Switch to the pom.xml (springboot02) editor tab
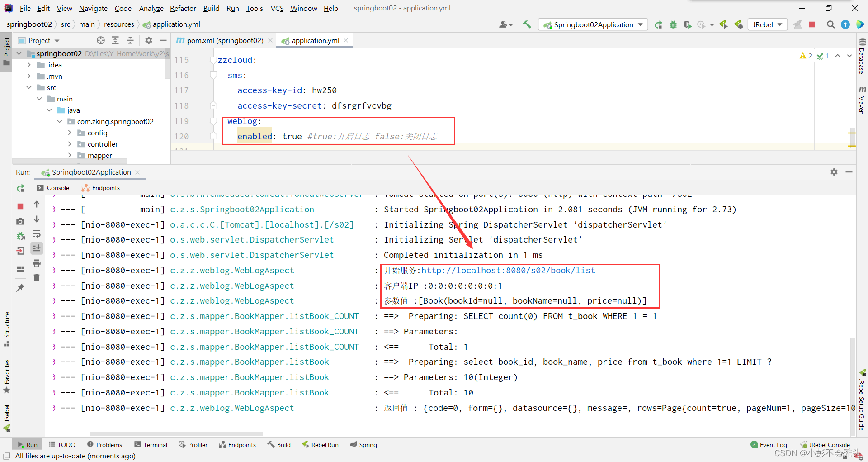The image size is (868, 462). pos(225,40)
